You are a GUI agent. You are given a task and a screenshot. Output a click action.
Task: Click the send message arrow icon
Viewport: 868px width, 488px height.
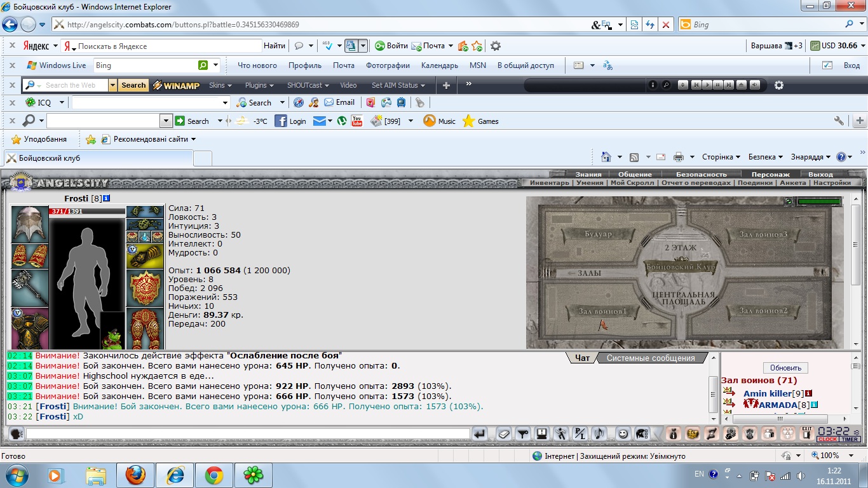point(480,434)
